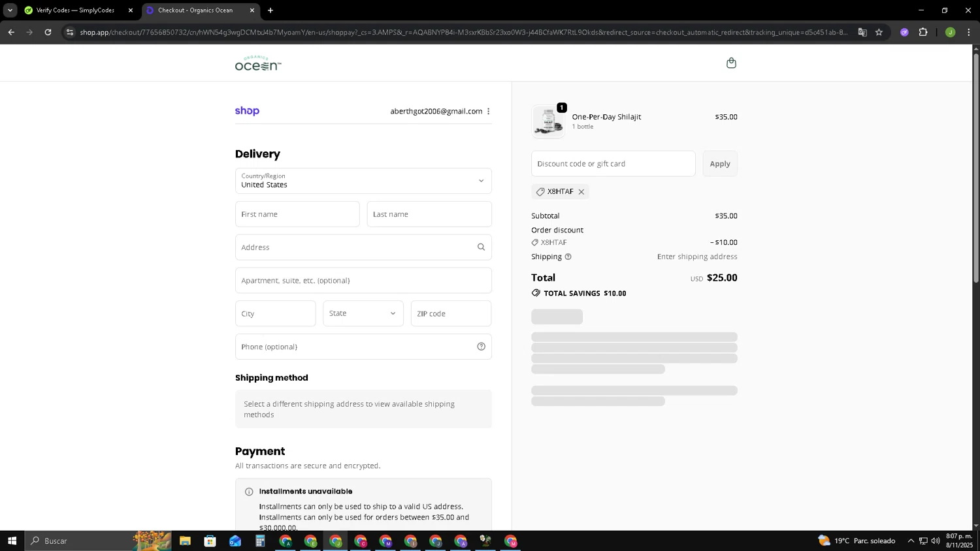Focus the Apartment, suite field
The height and width of the screenshot is (551, 980).
pos(363,281)
